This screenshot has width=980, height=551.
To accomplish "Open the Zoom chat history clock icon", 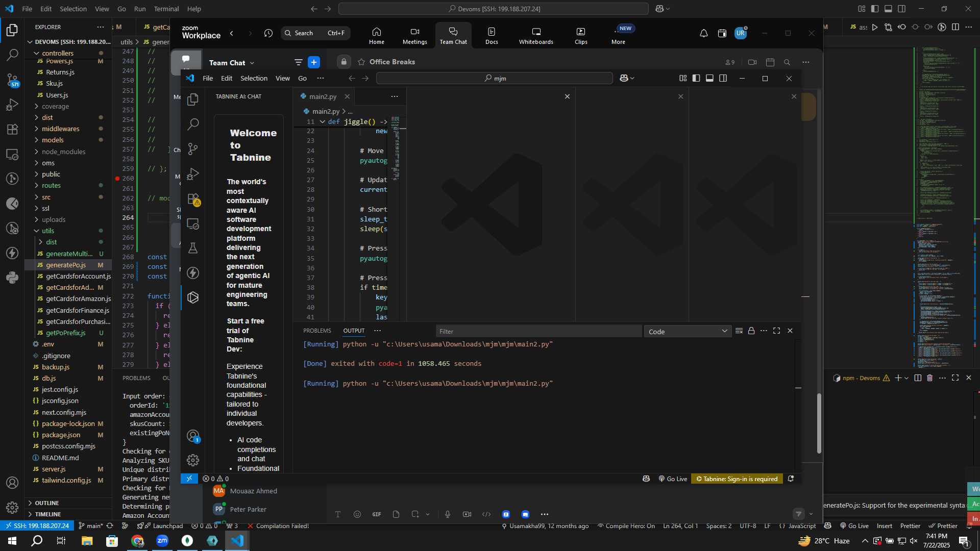I will [268, 34].
